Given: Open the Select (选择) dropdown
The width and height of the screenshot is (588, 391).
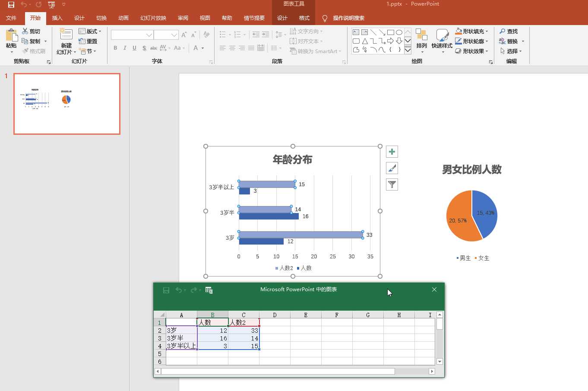Looking at the screenshot, I should (x=511, y=51).
